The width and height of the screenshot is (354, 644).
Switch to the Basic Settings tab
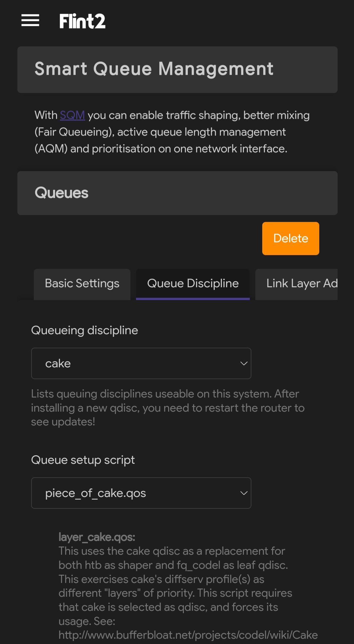(x=82, y=284)
